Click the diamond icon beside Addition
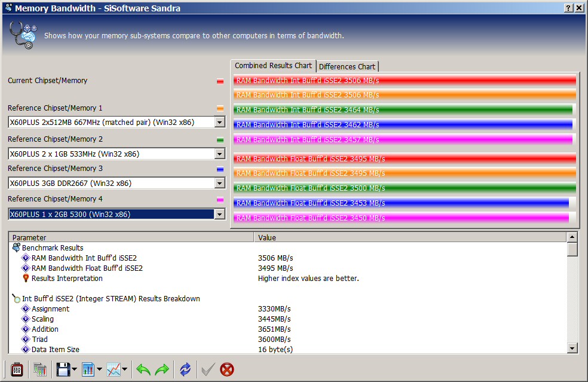The width and height of the screenshot is (588, 382). pos(26,329)
